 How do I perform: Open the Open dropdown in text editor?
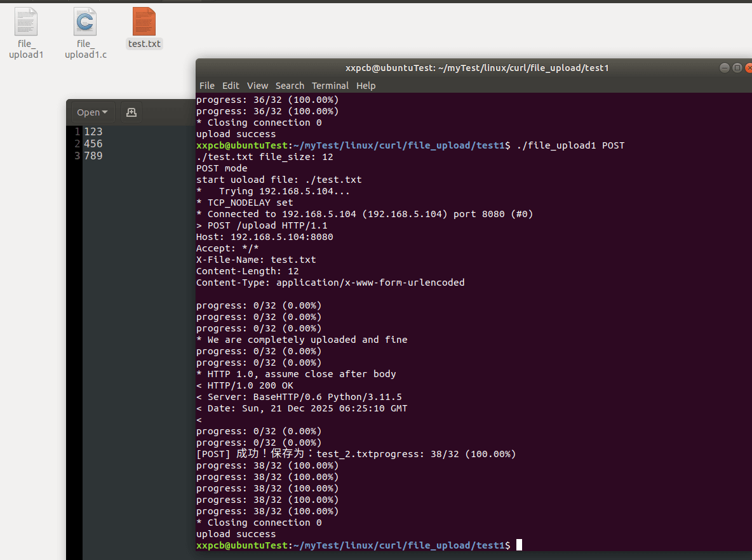pos(92,112)
